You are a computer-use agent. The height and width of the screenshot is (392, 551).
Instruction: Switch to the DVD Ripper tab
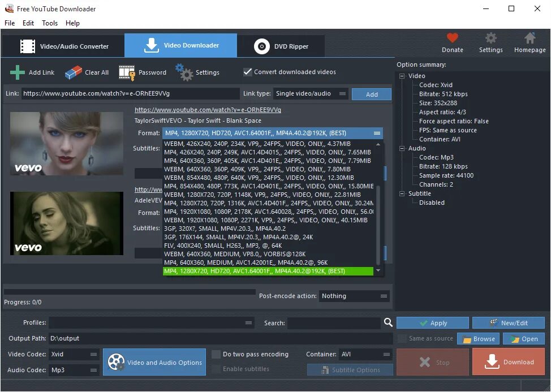[x=281, y=45]
